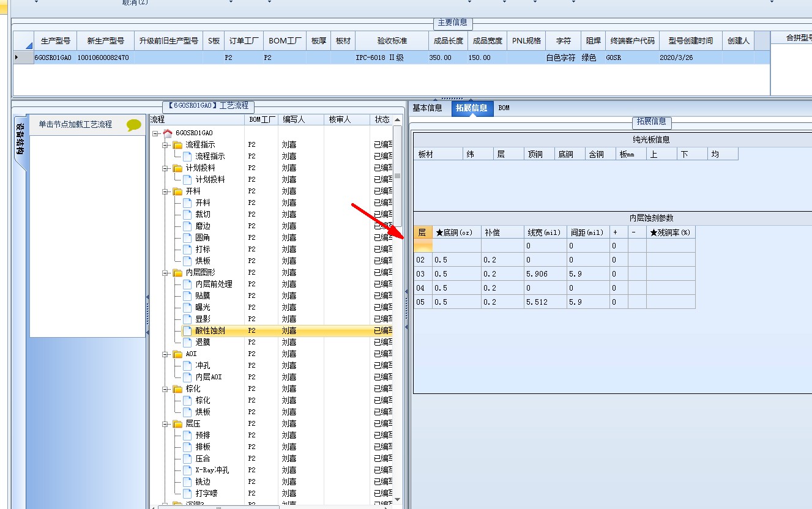Click the document icon beside 磨边
The height and width of the screenshot is (509, 812).
tap(187, 226)
